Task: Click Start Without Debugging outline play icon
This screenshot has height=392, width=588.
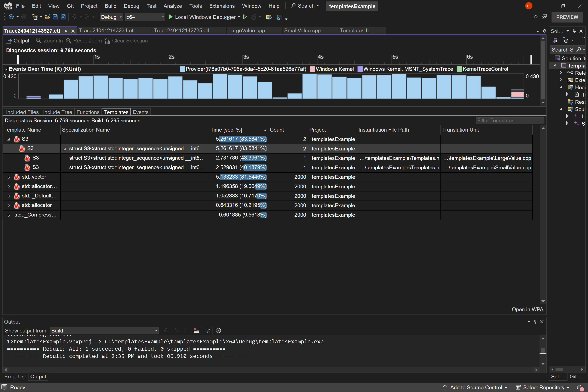Action: (x=245, y=17)
